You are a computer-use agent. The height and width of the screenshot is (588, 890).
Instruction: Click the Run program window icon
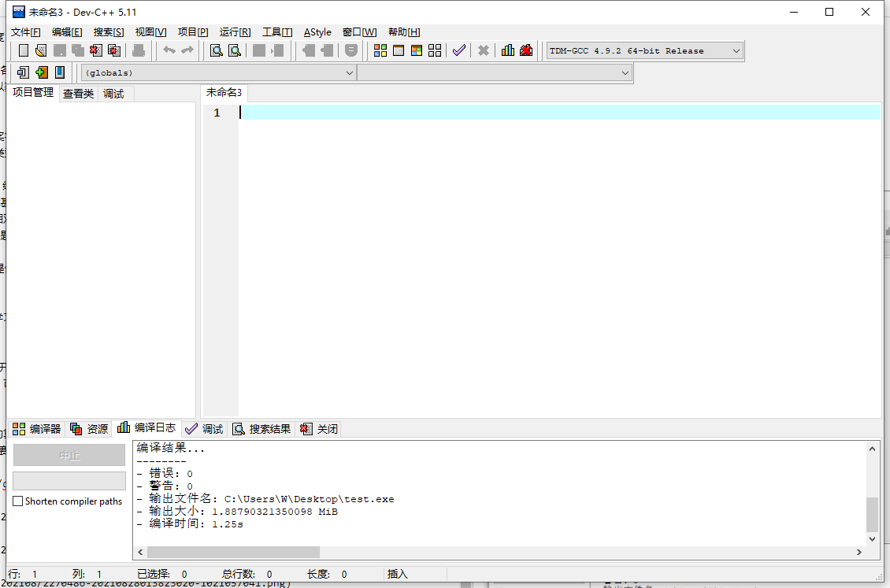point(399,50)
